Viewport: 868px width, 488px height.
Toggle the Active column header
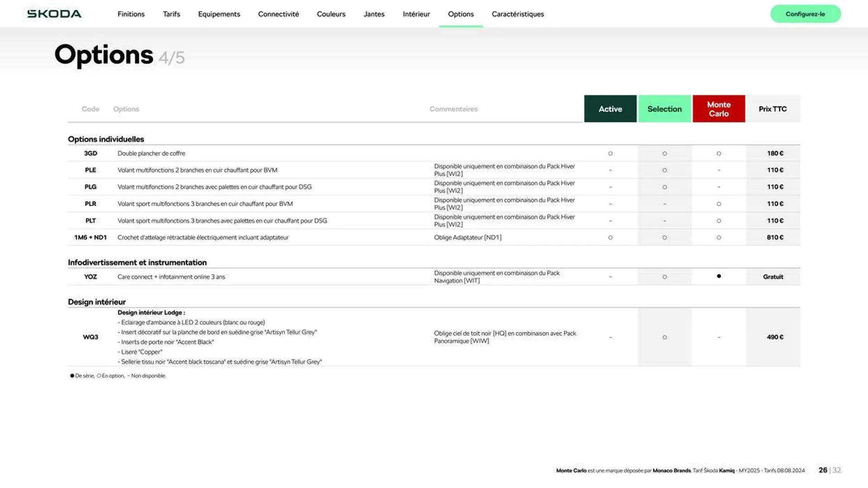pyautogui.click(x=610, y=108)
